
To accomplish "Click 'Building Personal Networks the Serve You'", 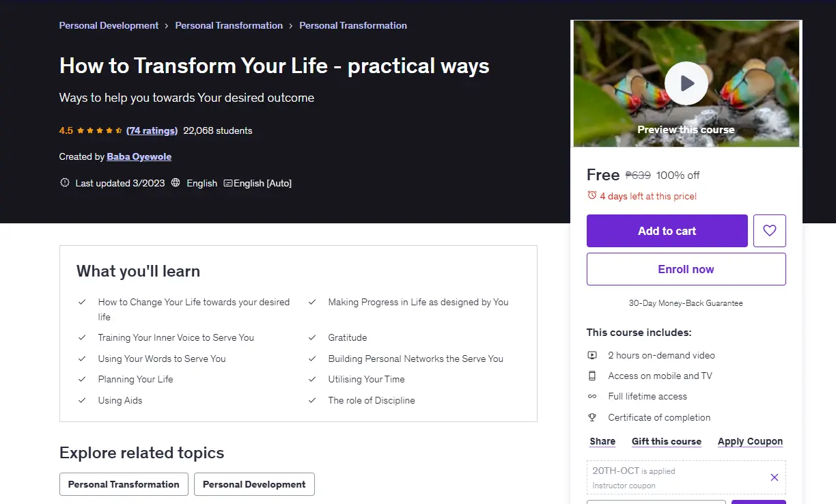I will click(x=416, y=359).
